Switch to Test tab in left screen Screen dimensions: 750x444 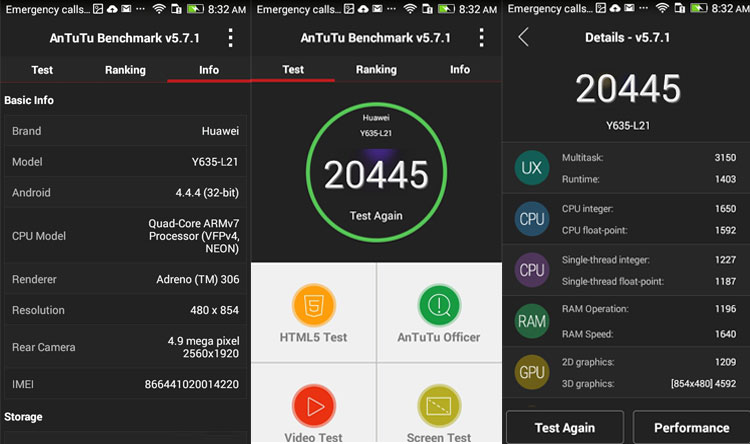click(42, 70)
